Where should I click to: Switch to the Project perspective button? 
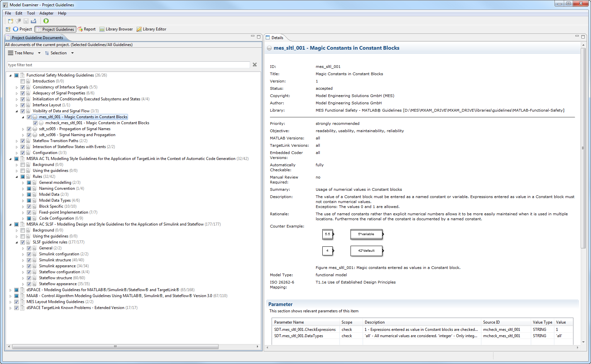(x=23, y=29)
